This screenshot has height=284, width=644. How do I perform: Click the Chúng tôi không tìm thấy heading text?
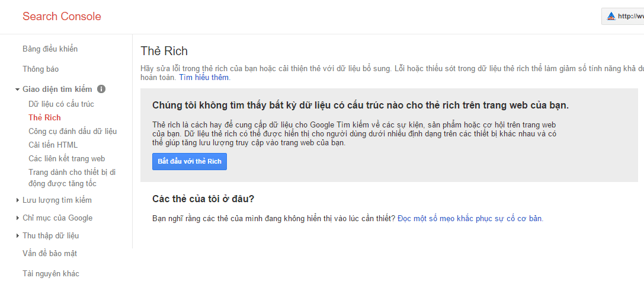pos(361,105)
